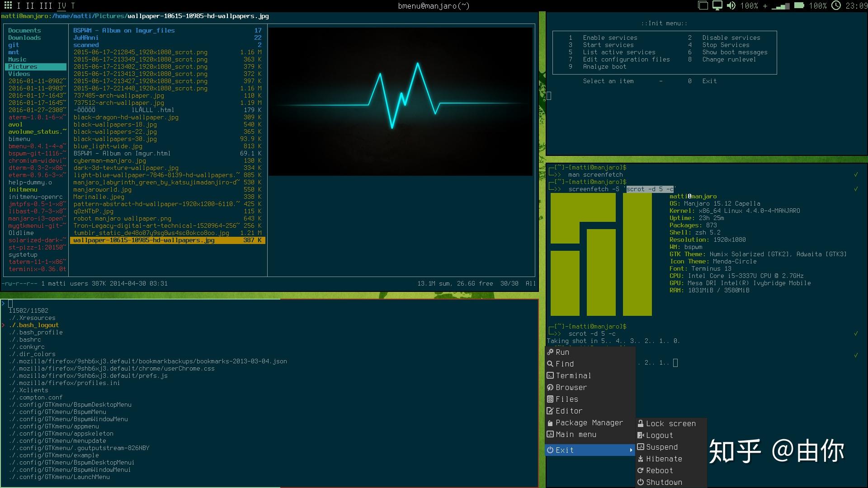This screenshot has height=488, width=868.
Task: Enable workspace T in the top bar
Action: tap(72, 6)
